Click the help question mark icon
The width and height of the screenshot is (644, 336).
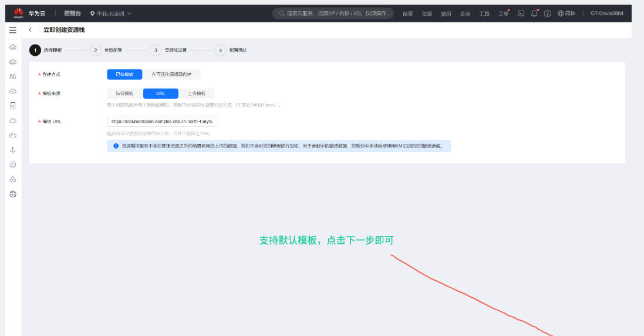[x=547, y=14]
